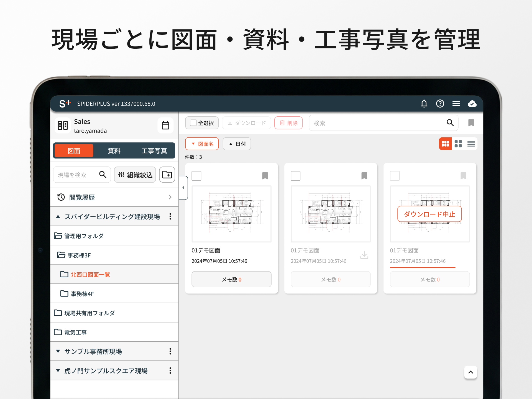Click the 件数：3 count label
Image resolution: width=532 pixels, height=399 pixels.
(193, 157)
